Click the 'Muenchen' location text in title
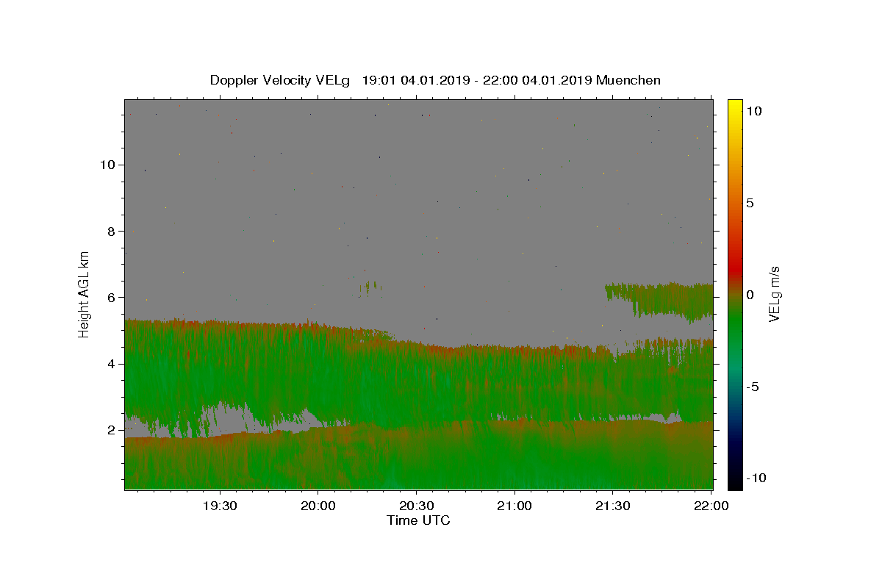882x588 pixels. pos(628,80)
